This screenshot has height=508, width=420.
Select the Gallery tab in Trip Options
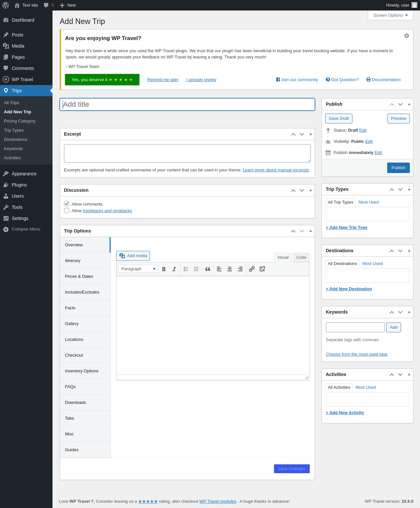(x=85, y=324)
